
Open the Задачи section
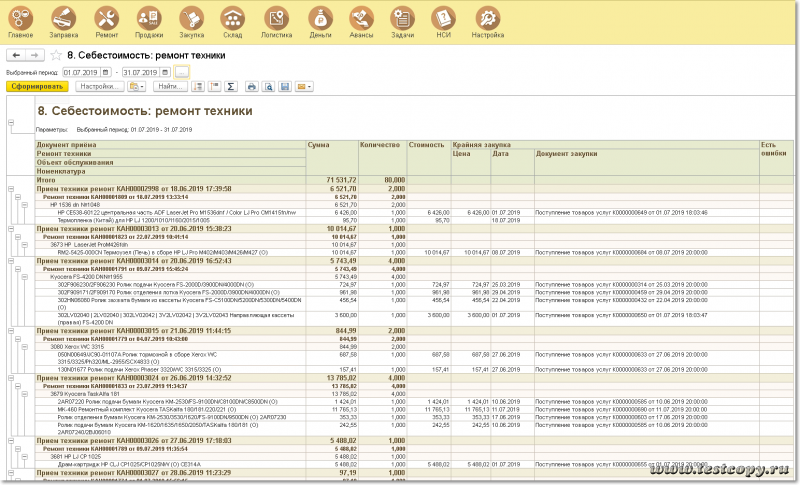[403, 23]
